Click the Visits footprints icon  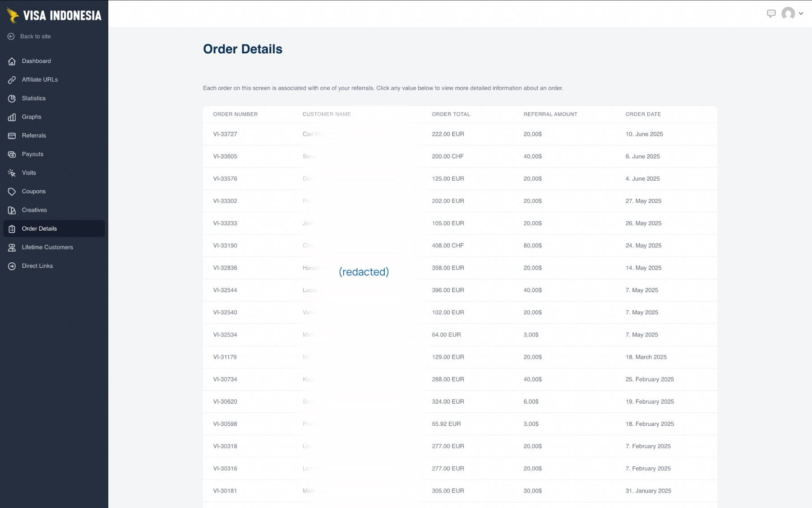pyautogui.click(x=11, y=172)
